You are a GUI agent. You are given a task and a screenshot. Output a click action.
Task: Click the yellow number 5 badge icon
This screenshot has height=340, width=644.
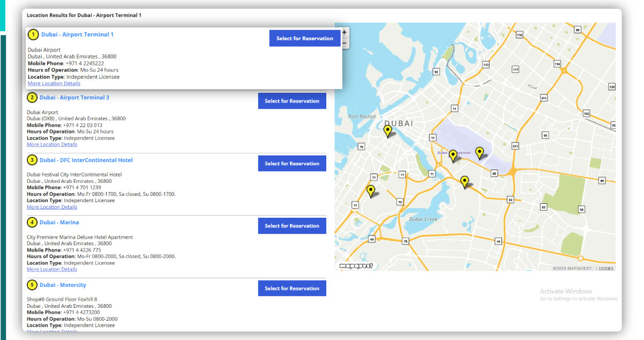[x=32, y=285]
